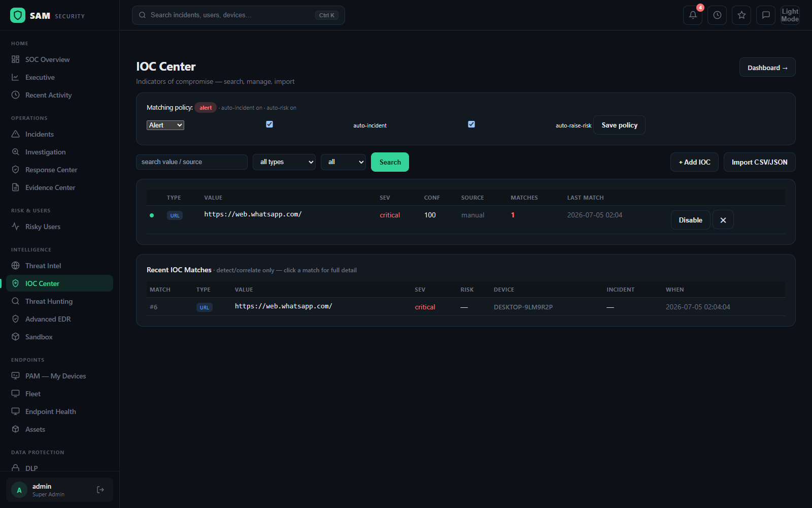This screenshot has height=508, width=812.
Task: Click the Add IOC button
Action: tap(694, 162)
